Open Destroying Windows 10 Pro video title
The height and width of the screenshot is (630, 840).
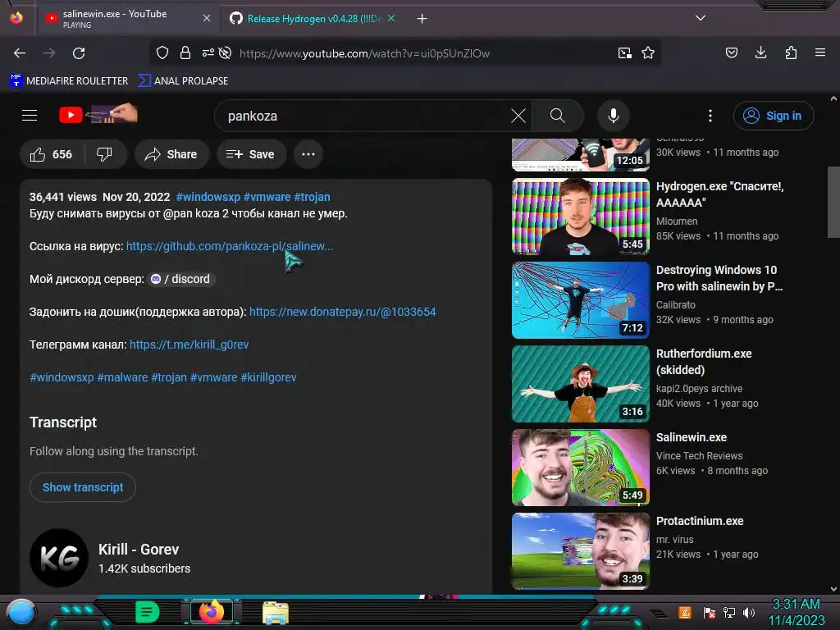click(719, 278)
